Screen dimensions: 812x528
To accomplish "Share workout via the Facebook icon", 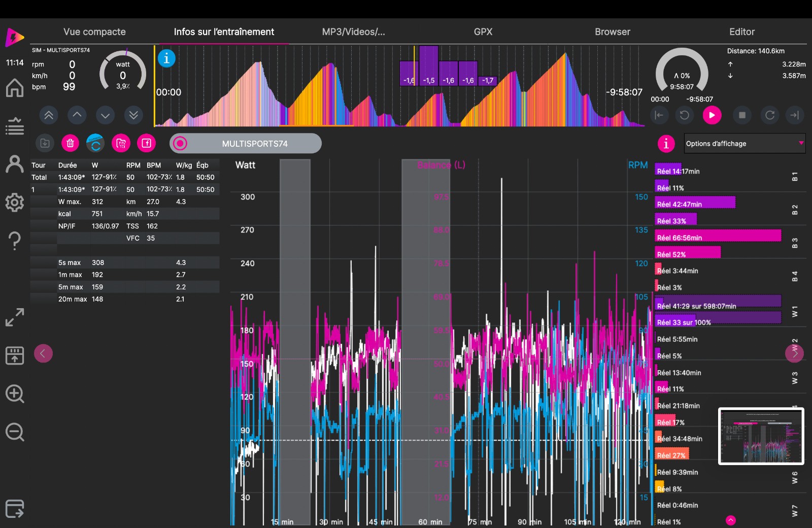I will tap(146, 144).
